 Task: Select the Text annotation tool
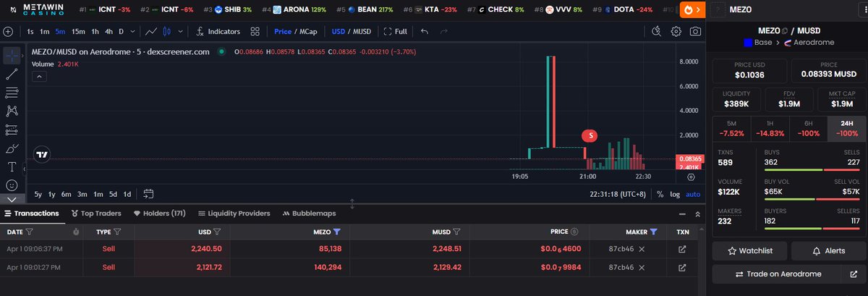pos(12,166)
